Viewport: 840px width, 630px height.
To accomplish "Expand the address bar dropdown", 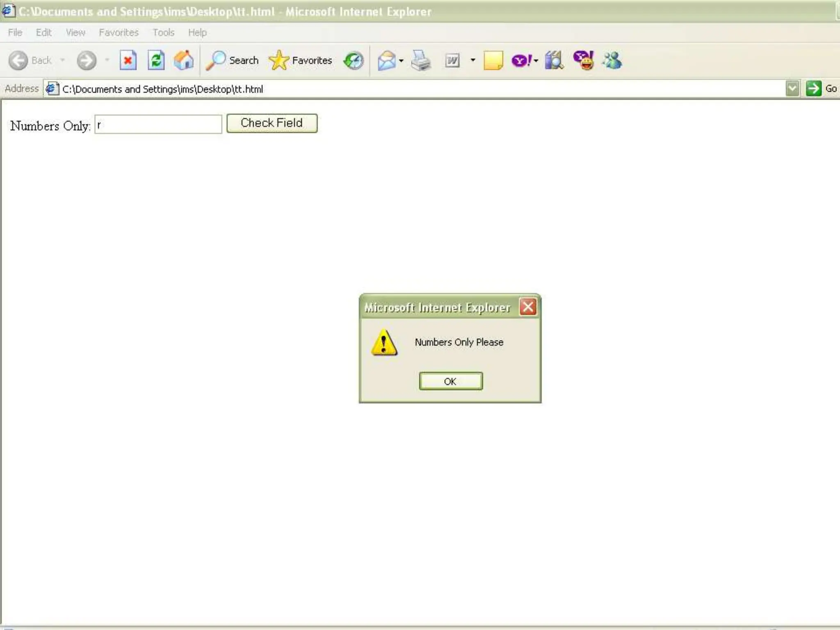I will pos(792,89).
